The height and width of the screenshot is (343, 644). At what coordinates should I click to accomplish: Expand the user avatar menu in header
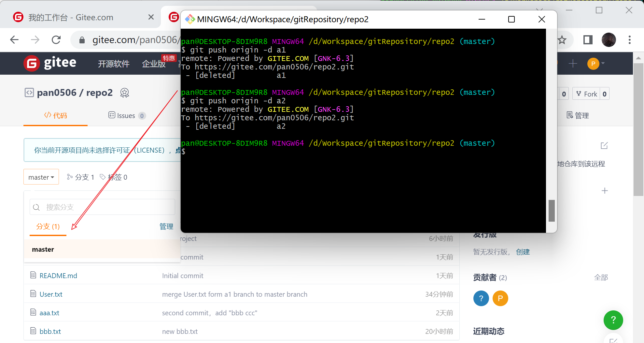(596, 63)
